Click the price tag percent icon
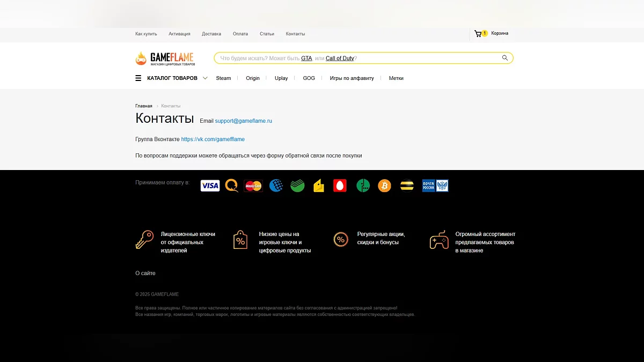The height and width of the screenshot is (362, 644). coord(240,240)
